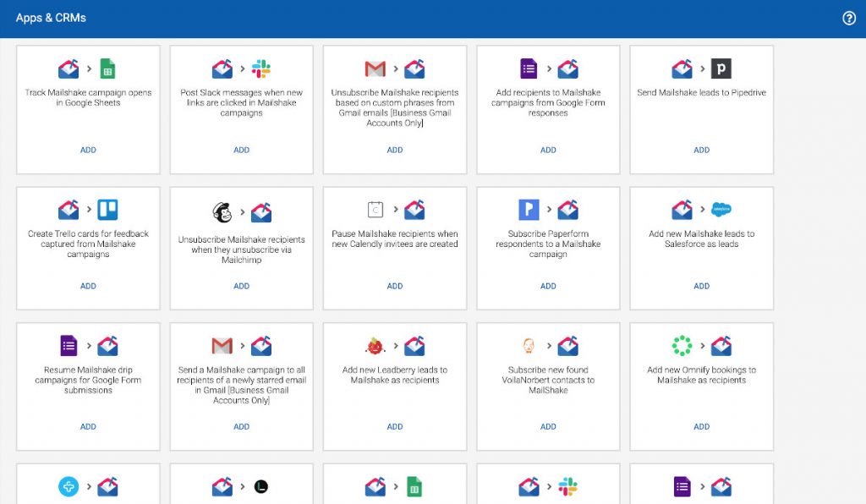This screenshot has height=504, width=866.
Task: Click VoilaNorbert icon on Subscribe contacts card
Action: (529, 346)
